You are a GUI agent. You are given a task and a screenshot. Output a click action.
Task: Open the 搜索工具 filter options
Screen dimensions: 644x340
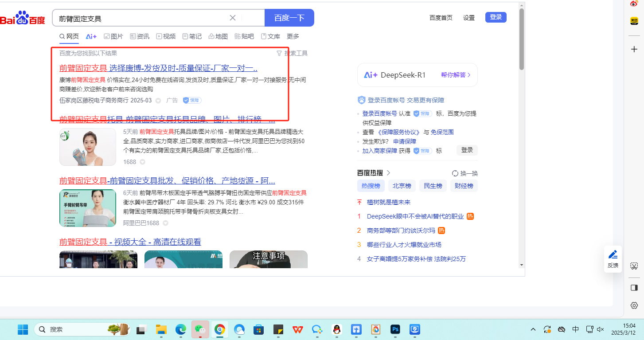292,53
